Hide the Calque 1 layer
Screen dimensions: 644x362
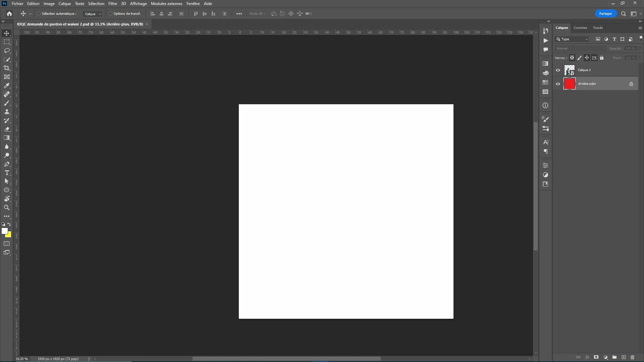click(558, 70)
